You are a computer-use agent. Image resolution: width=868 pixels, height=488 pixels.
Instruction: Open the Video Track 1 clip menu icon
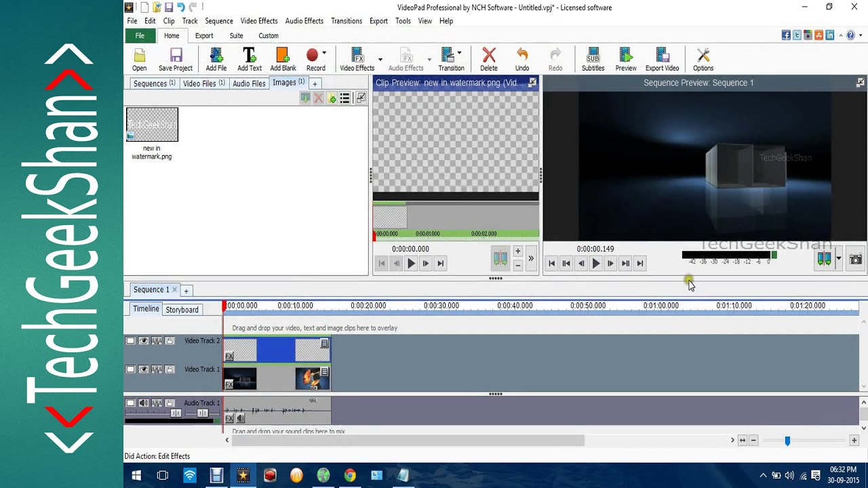point(325,371)
